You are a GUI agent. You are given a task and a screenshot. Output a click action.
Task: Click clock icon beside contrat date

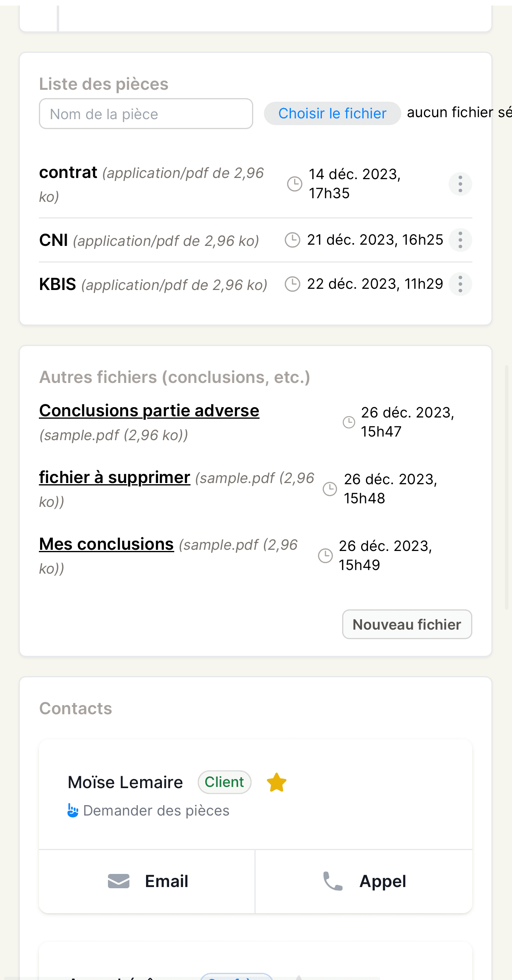(x=294, y=184)
